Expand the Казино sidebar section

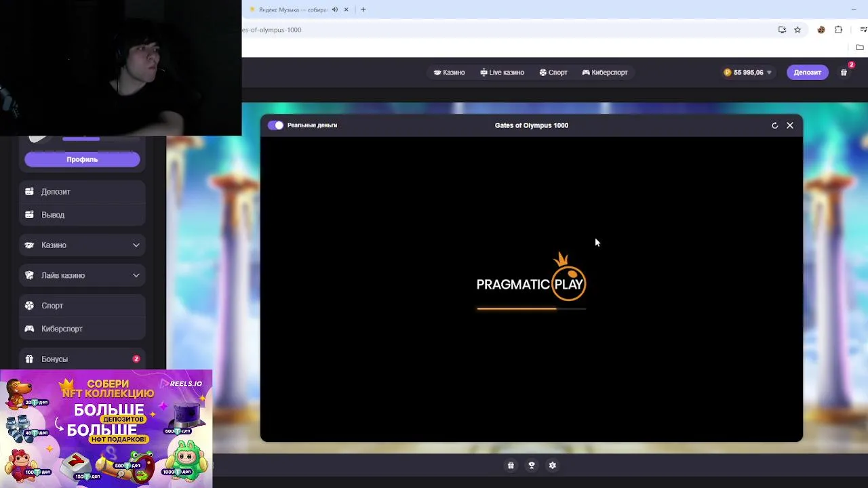pyautogui.click(x=82, y=245)
